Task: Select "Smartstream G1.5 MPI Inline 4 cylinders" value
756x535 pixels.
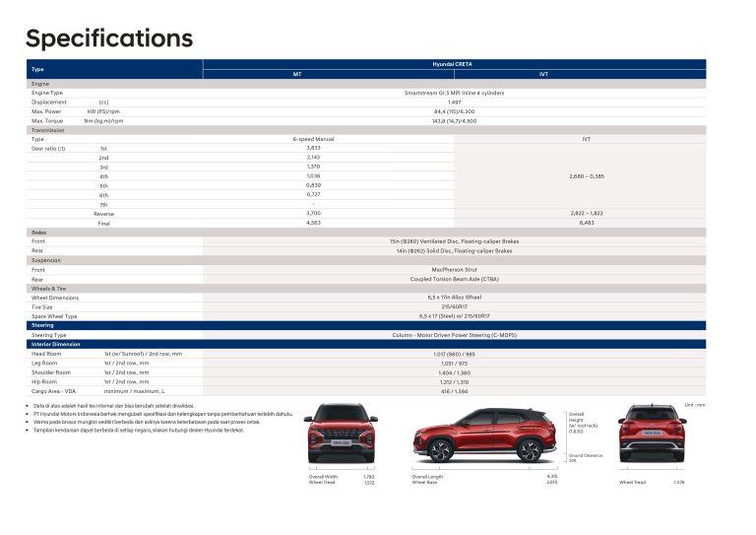Action: tap(454, 93)
